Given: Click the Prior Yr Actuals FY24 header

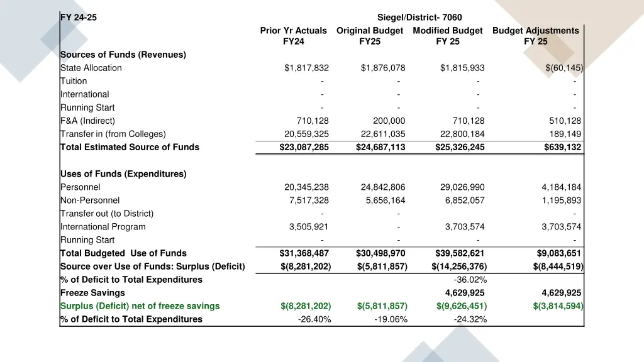Looking at the screenshot, I should [293, 36].
